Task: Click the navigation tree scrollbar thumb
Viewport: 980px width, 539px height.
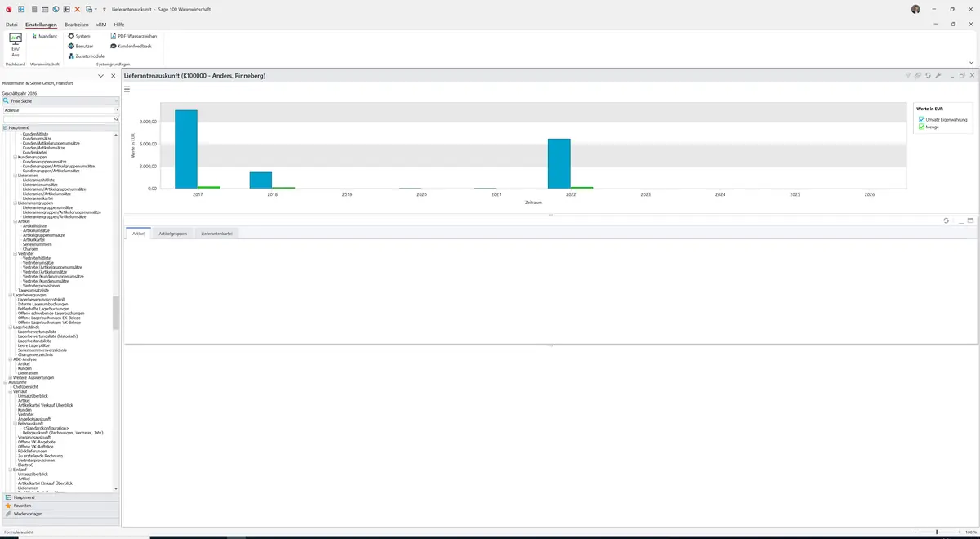Action: tap(116, 312)
